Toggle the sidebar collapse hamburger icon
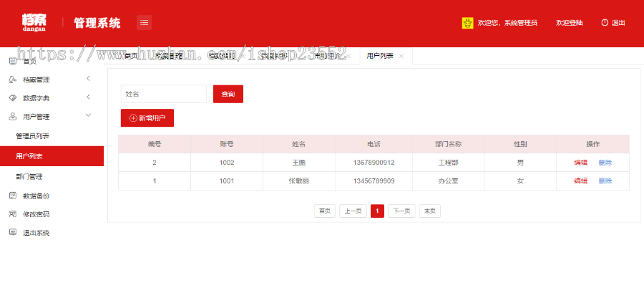 pyautogui.click(x=145, y=23)
